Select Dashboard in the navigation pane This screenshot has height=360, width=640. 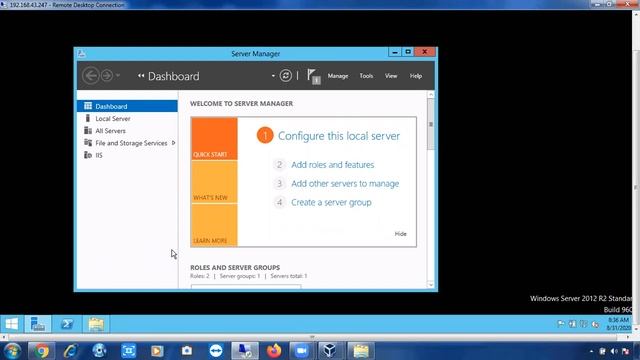tap(127, 106)
